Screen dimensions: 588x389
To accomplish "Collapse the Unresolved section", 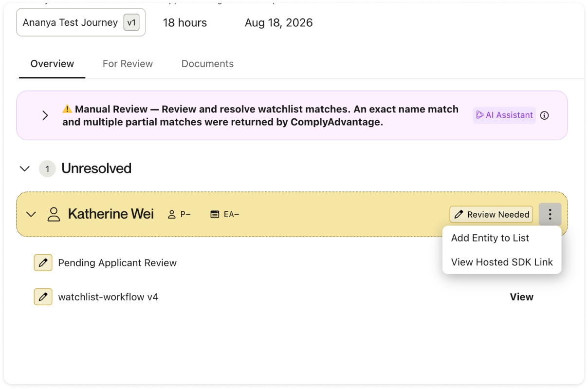I will coord(24,169).
